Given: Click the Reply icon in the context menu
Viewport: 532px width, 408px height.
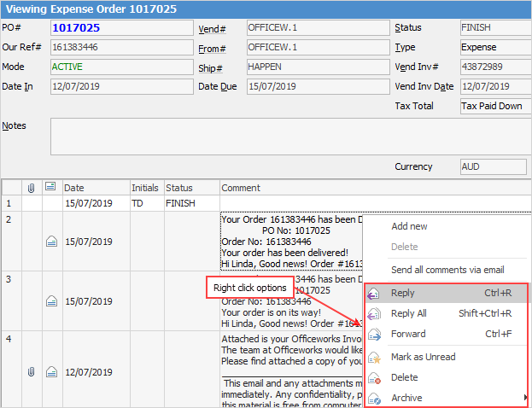Looking at the screenshot, I should click(374, 294).
